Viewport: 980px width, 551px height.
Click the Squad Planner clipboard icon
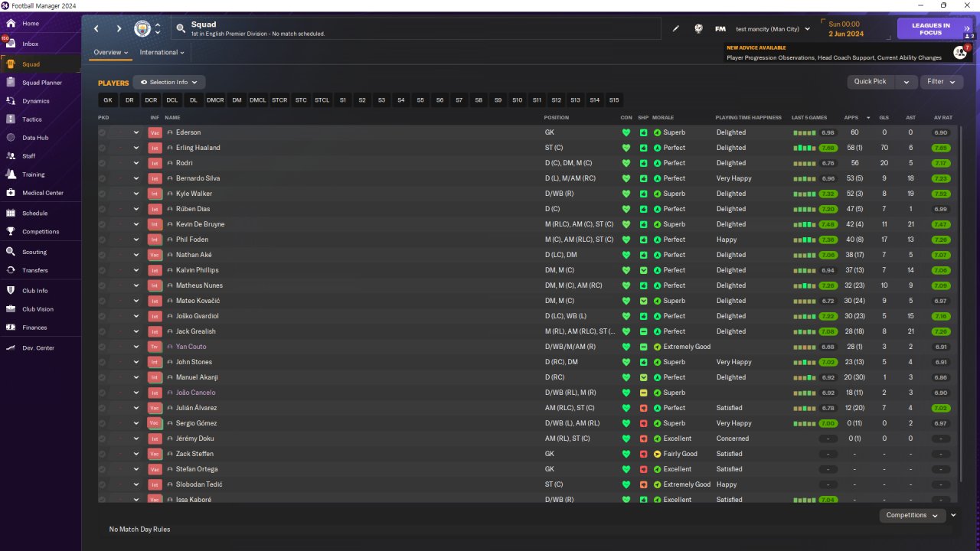pyautogui.click(x=11, y=83)
